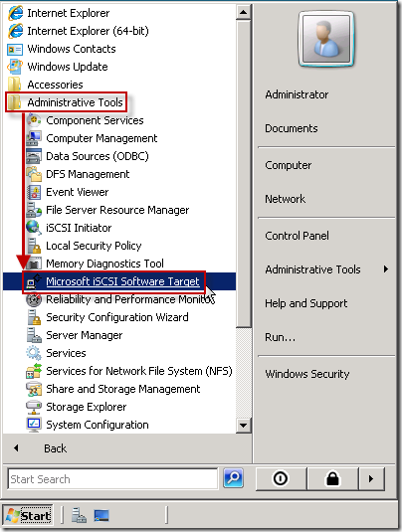Launch the Computer Management icon
Screen dimensions: 402x532
[x=34, y=138]
